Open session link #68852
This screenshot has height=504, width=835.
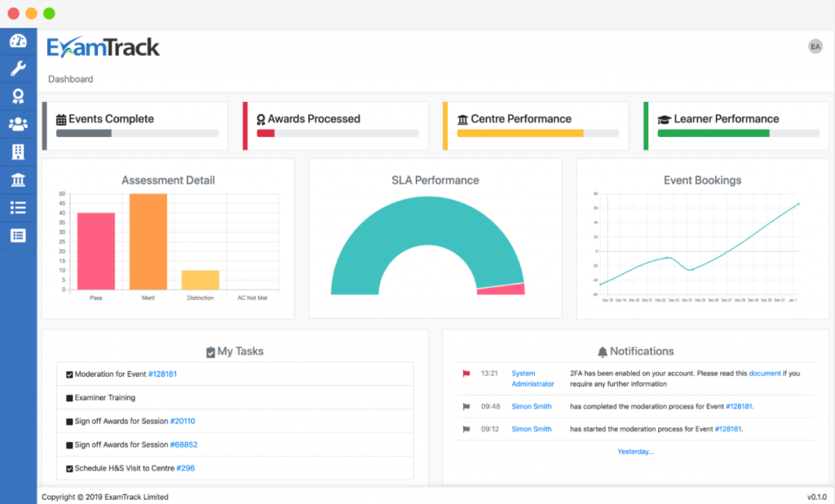pos(183,444)
